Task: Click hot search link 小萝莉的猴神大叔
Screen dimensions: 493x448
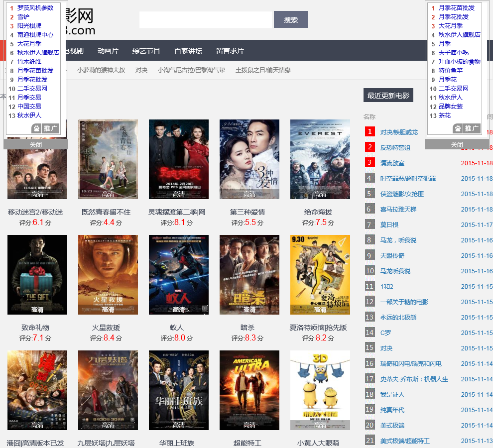Action: coord(101,70)
